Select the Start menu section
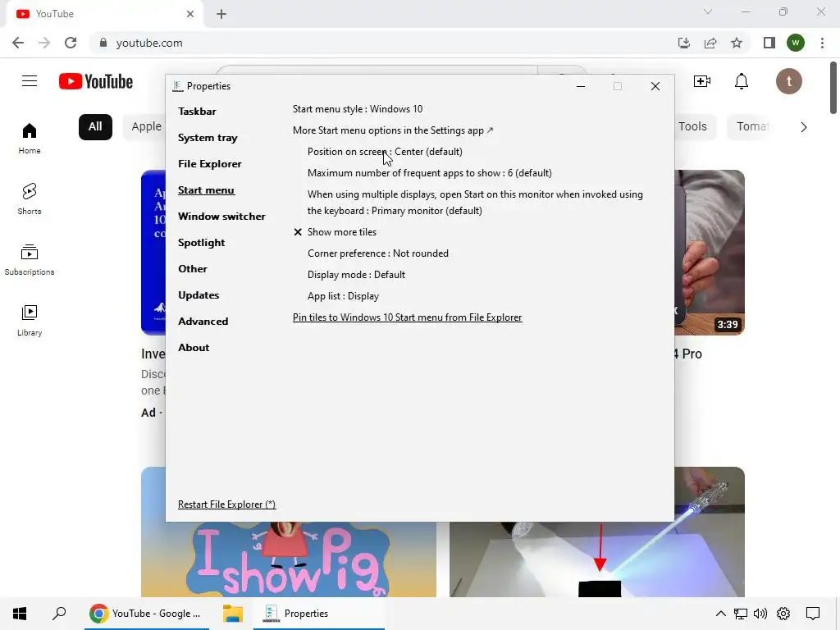Image resolution: width=840 pixels, height=630 pixels. click(x=206, y=190)
